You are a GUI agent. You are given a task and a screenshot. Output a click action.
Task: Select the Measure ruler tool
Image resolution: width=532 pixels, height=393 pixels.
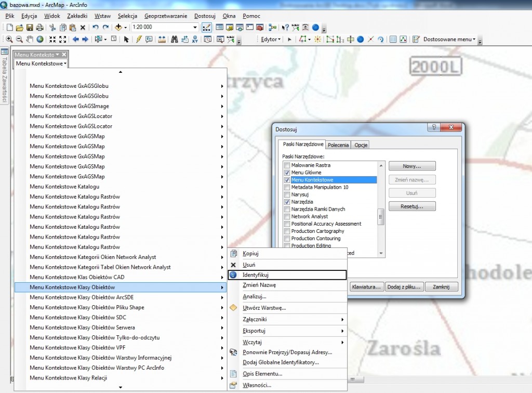pos(162,40)
